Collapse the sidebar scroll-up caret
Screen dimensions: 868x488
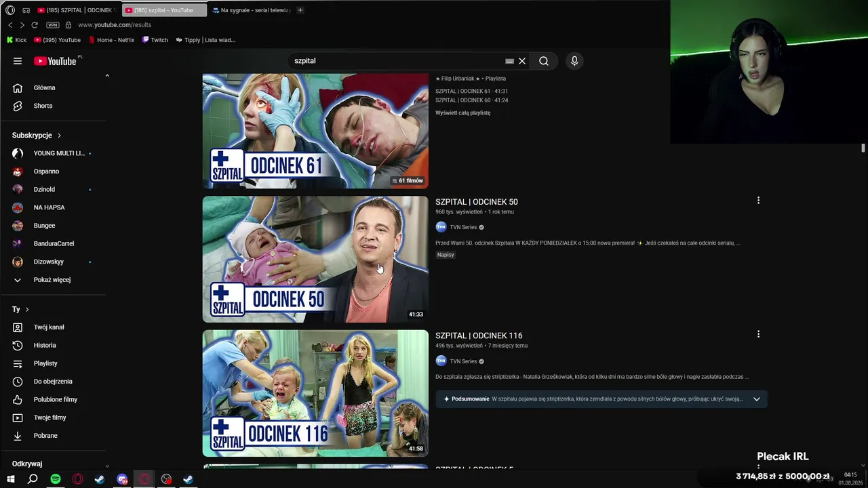[x=107, y=75]
